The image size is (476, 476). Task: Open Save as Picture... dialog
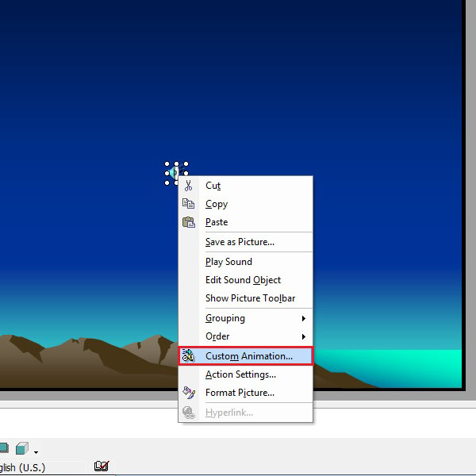click(x=245, y=242)
